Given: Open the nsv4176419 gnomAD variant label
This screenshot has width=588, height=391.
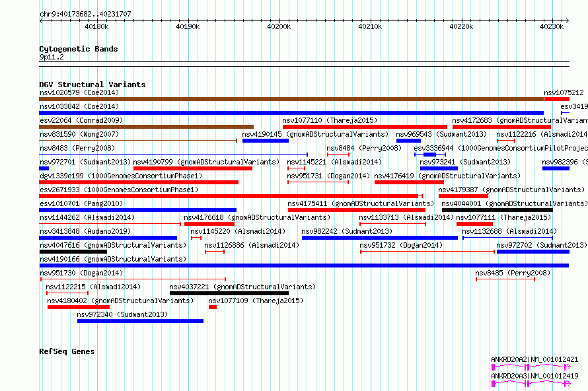Looking at the screenshot, I should tap(447, 176).
